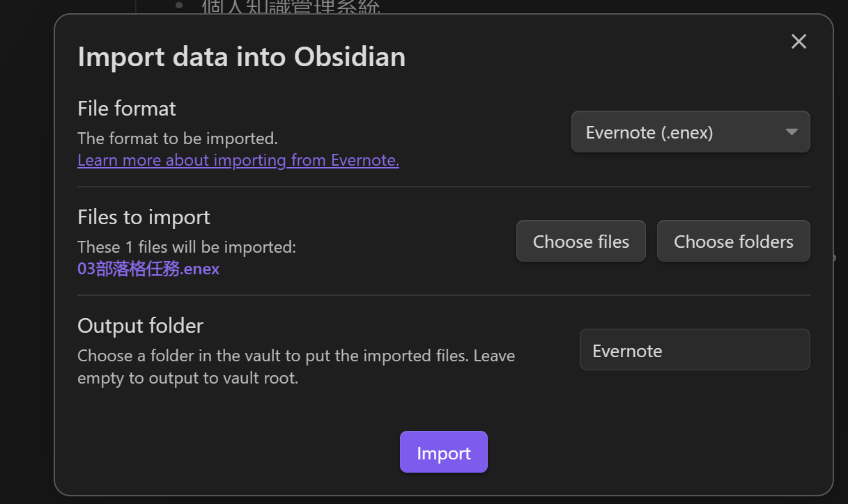Click 'These 1 files will be imported' text

(187, 247)
